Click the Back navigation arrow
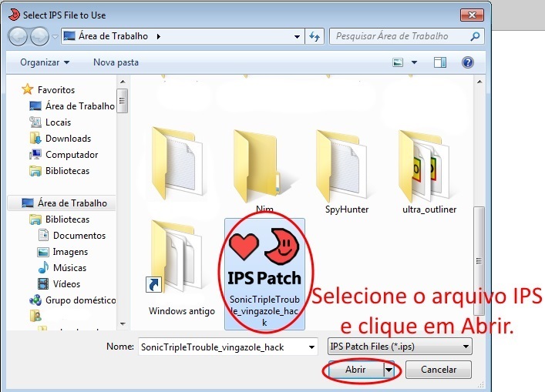Screen dimensions: 545x392 pyautogui.click(x=18, y=36)
